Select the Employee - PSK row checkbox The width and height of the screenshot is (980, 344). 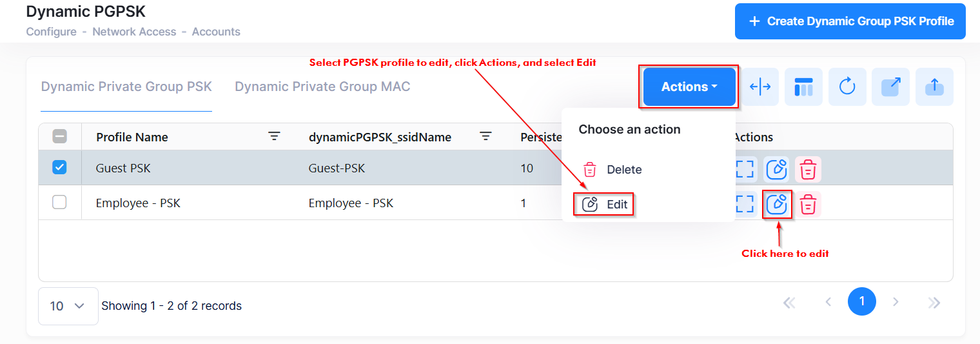[x=59, y=203]
